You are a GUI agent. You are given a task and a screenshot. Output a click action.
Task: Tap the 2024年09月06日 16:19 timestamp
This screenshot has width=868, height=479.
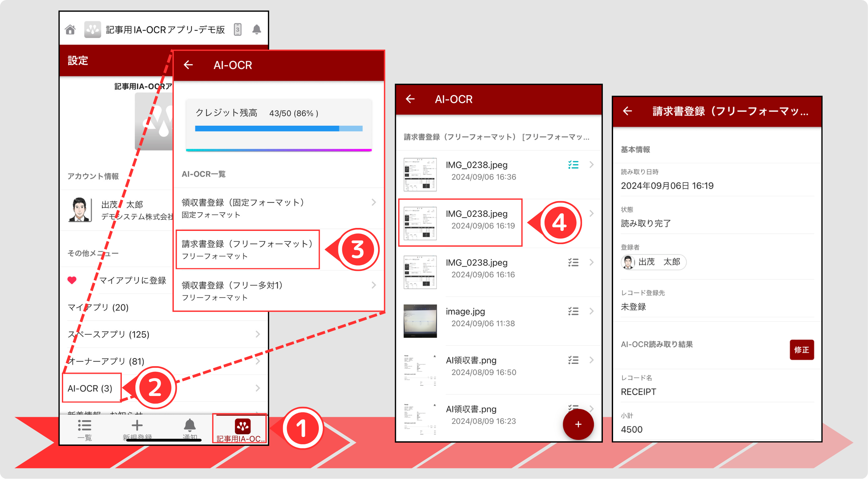click(x=667, y=186)
